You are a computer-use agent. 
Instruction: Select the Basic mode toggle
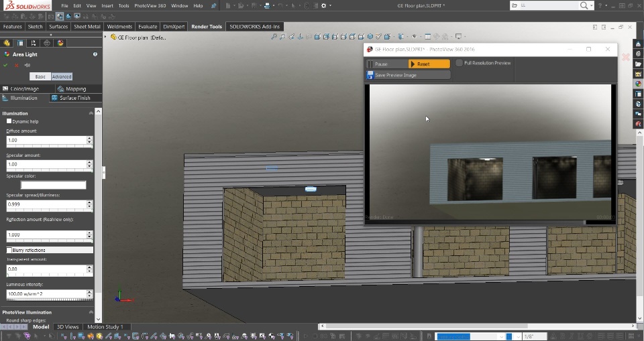[40, 77]
